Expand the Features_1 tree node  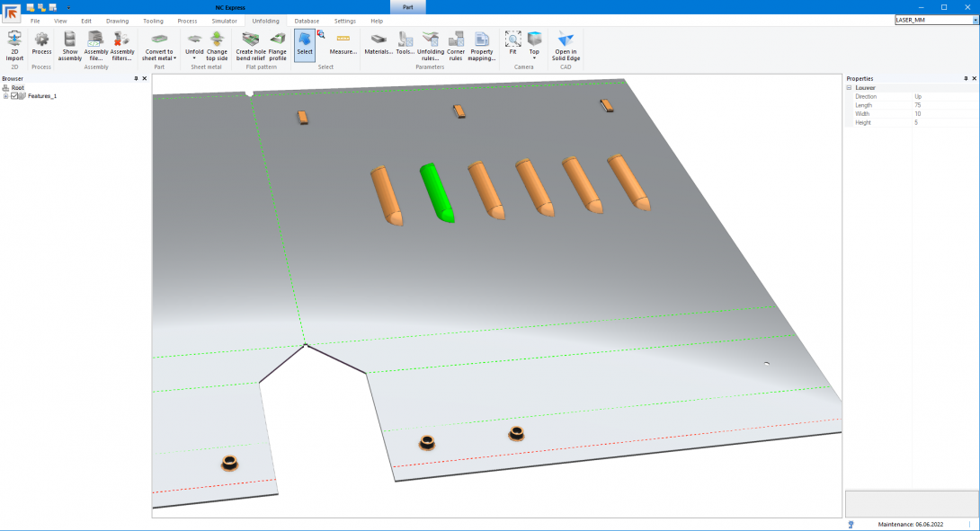pos(6,96)
